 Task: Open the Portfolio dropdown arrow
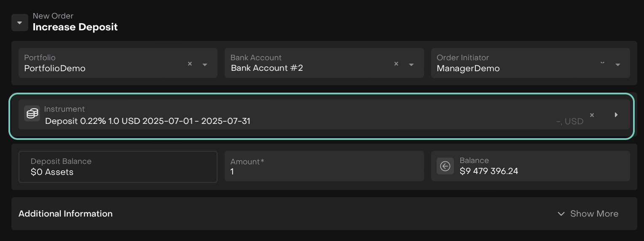coord(205,64)
